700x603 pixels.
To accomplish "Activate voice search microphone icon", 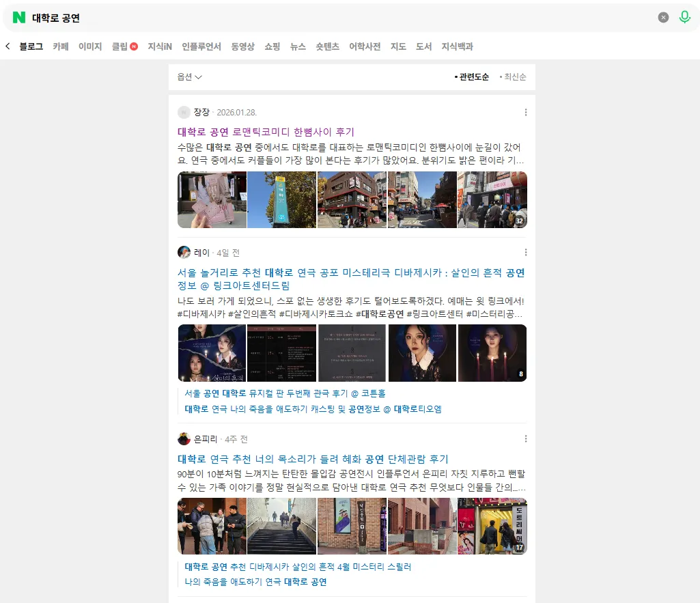I will point(684,17).
